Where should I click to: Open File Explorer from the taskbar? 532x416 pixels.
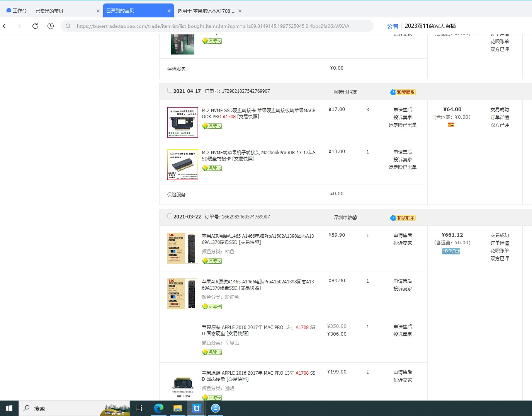pyautogui.click(x=178, y=408)
